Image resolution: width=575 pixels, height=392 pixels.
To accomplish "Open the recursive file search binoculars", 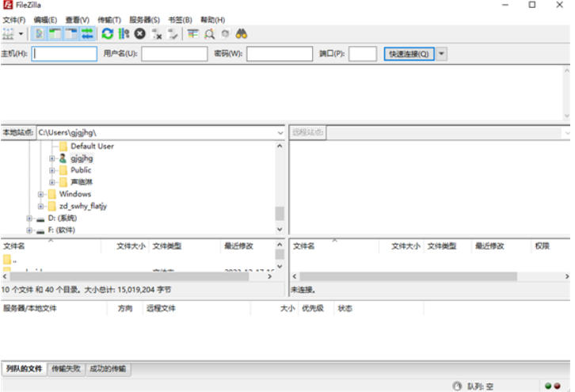I will [242, 34].
